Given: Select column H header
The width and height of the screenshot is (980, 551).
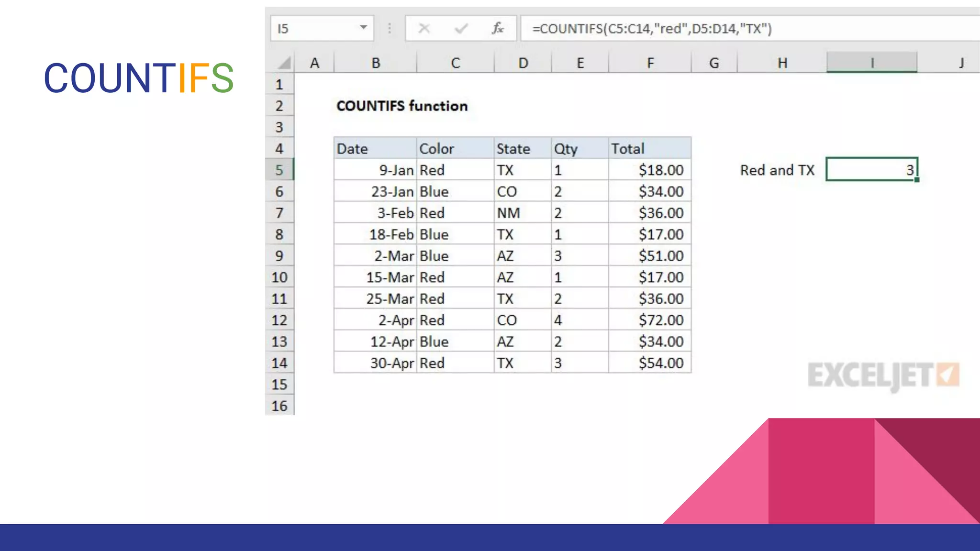Looking at the screenshot, I should (782, 63).
